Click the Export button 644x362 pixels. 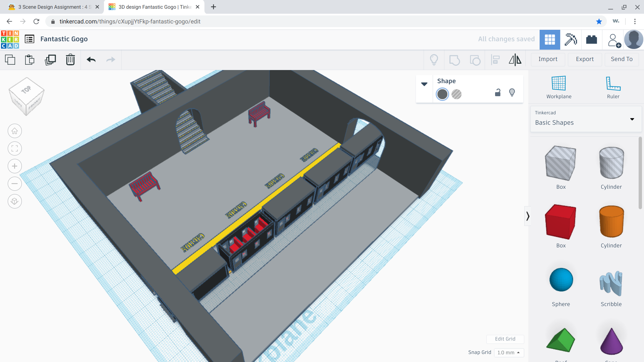point(585,59)
